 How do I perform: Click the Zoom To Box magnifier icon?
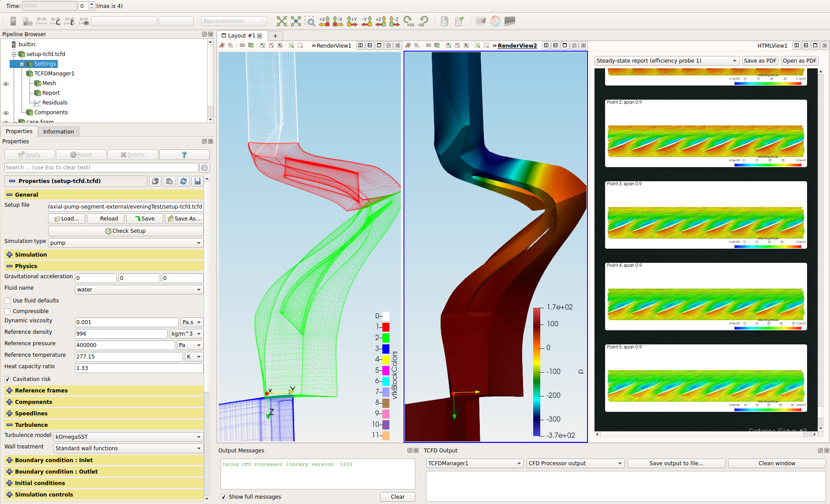[x=310, y=21]
